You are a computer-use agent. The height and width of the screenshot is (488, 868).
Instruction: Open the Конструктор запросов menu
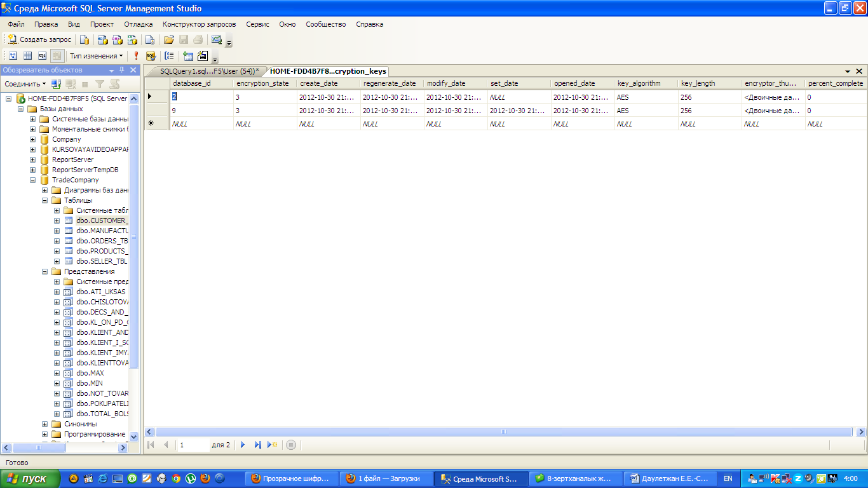(200, 24)
